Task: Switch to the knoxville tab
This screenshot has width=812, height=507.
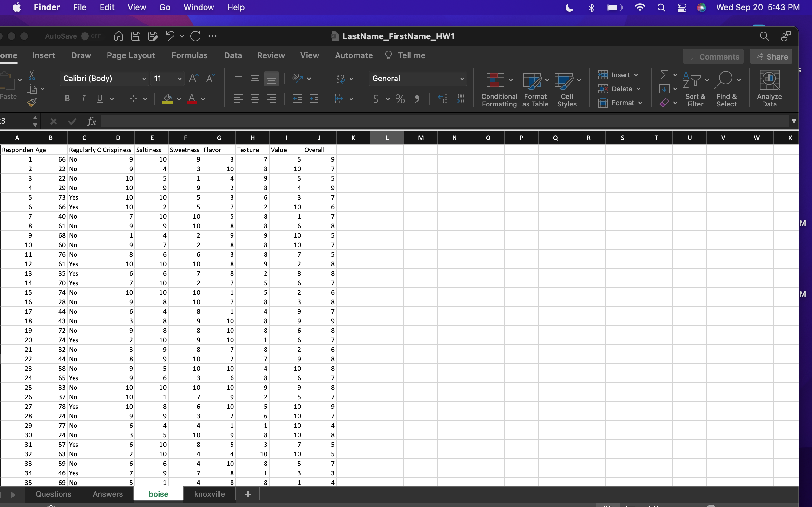Action: [210, 494]
